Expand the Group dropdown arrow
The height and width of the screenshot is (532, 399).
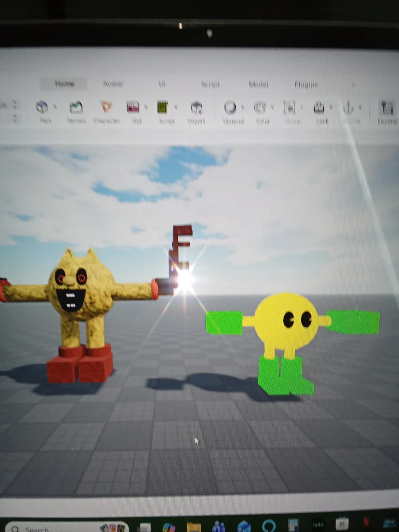pyautogui.click(x=302, y=107)
